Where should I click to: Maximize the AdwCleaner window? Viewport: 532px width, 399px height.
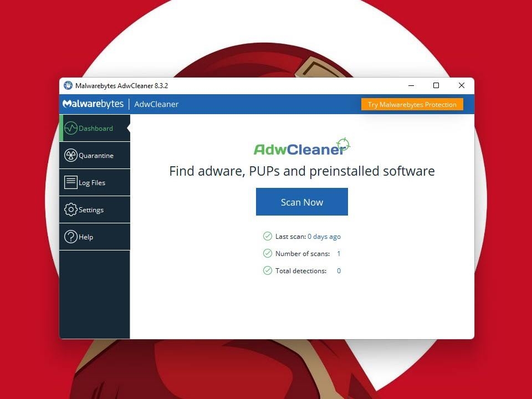[x=436, y=85]
